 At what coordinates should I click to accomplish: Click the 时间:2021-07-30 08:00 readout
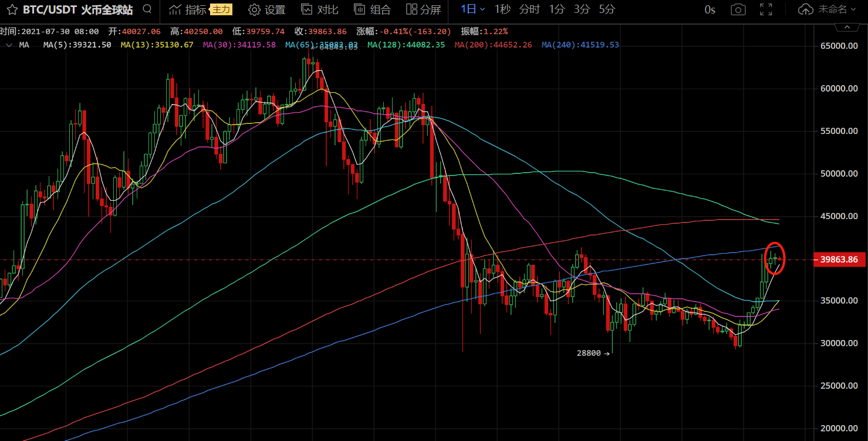pyautogui.click(x=49, y=31)
